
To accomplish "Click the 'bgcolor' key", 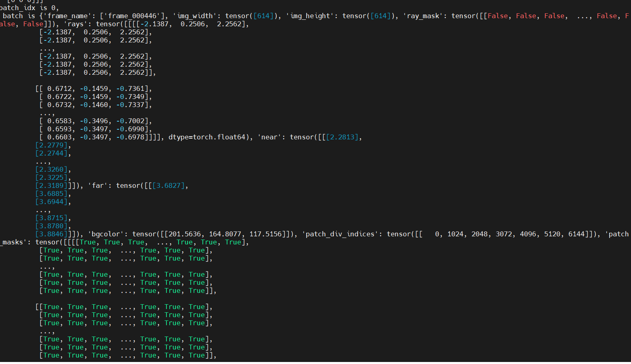I will point(106,234).
